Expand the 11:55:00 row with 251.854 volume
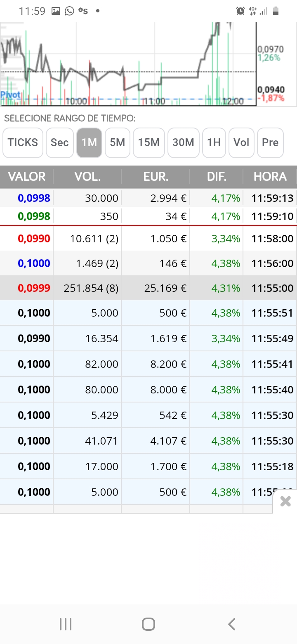 (148, 288)
